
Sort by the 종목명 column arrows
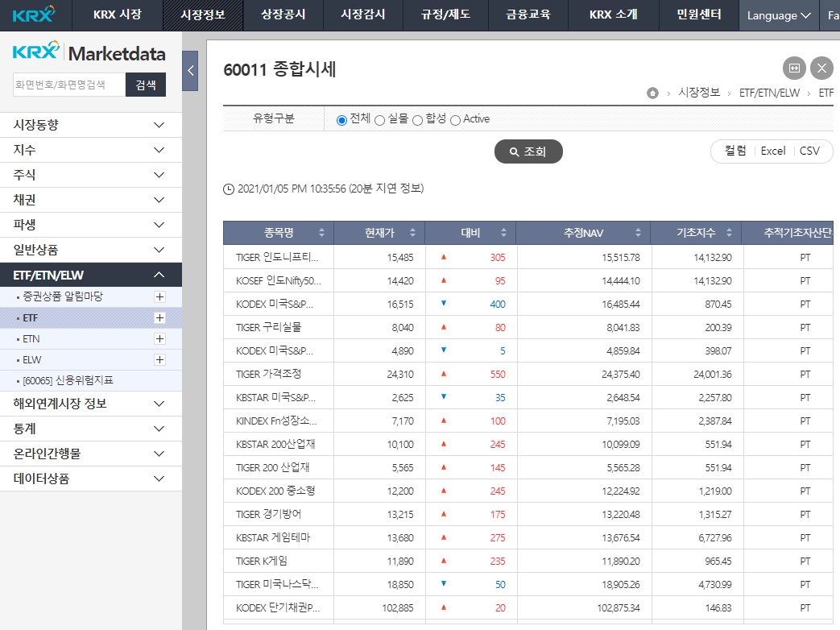tap(321, 233)
